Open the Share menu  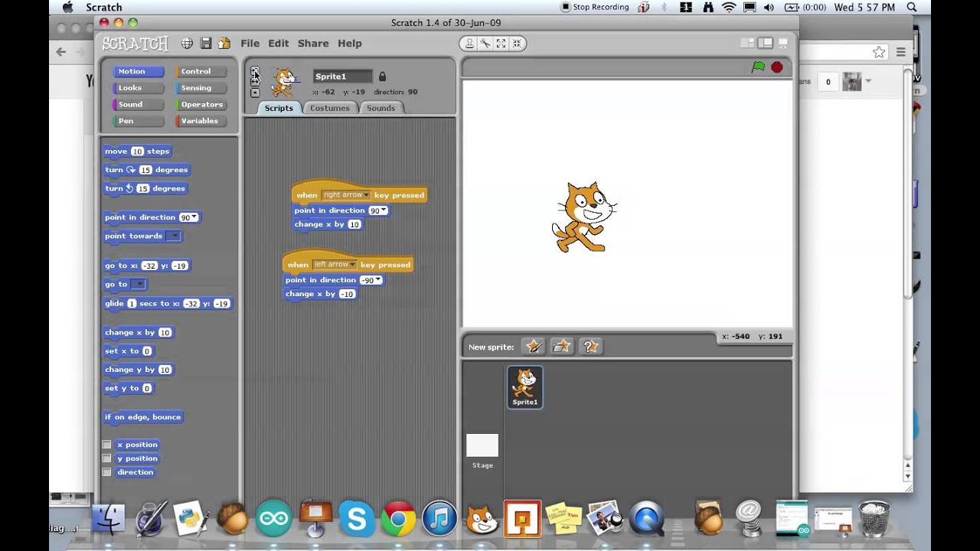tap(313, 44)
